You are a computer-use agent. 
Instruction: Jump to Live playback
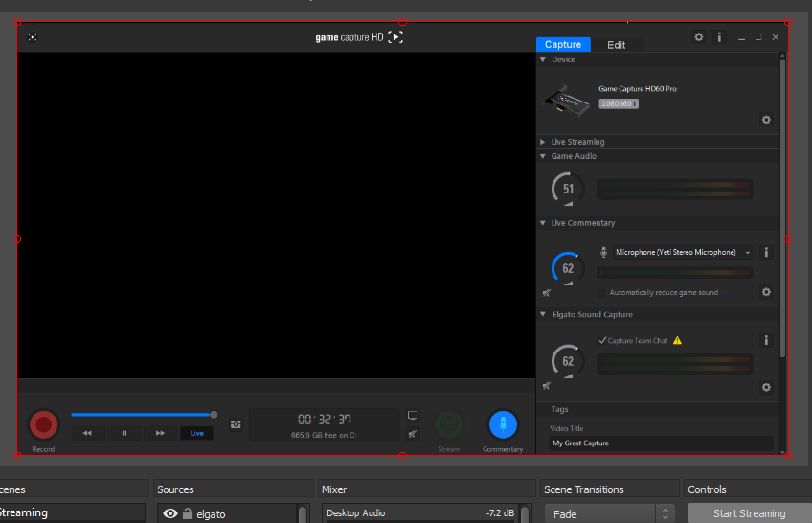pyautogui.click(x=197, y=433)
